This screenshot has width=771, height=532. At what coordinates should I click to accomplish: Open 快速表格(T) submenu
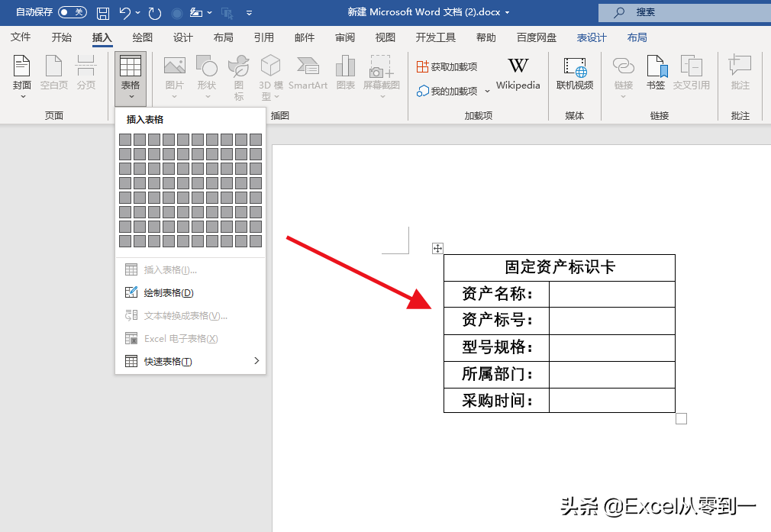(x=190, y=361)
